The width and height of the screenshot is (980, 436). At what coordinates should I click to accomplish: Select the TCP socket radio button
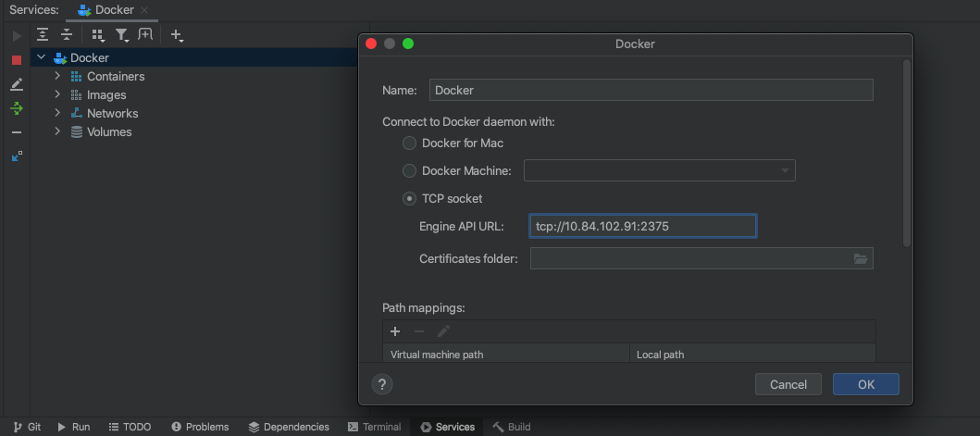pos(409,199)
